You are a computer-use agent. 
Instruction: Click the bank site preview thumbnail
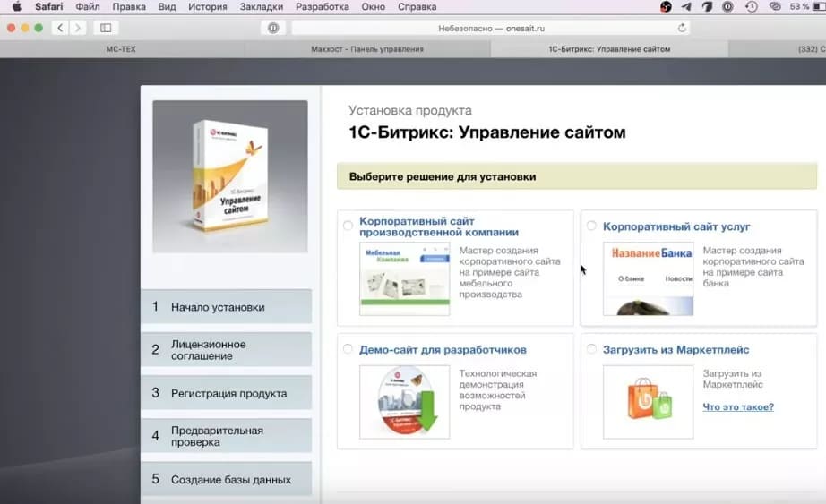click(x=648, y=278)
